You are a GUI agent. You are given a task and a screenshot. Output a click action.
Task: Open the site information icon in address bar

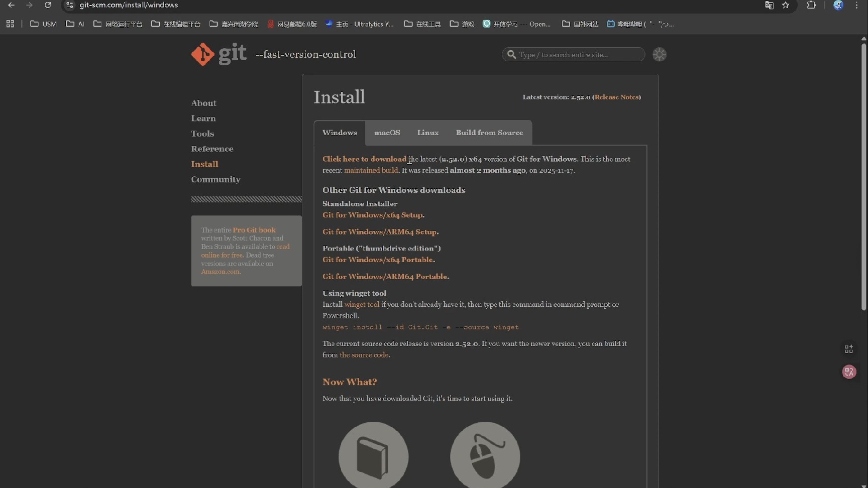70,5
